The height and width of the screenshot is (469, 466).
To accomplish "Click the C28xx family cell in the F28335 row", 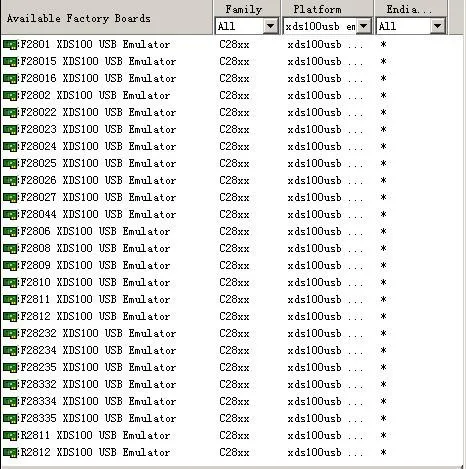I will tap(234, 418).
